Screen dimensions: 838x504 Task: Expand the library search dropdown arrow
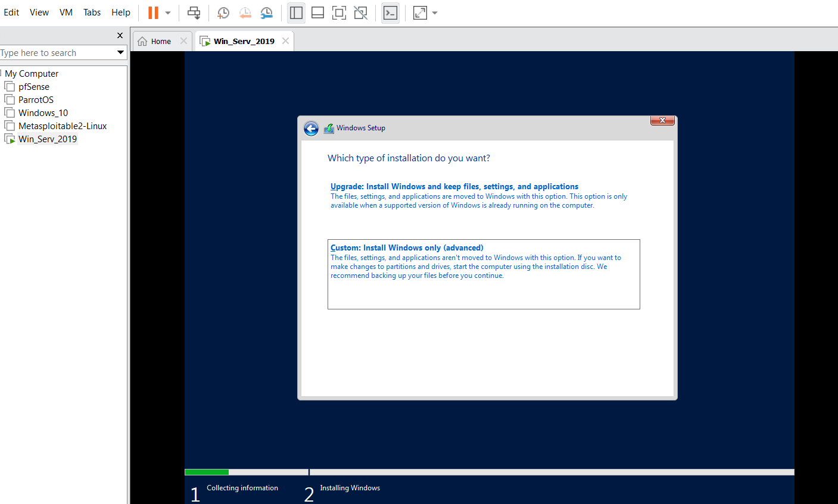[120, 53]
